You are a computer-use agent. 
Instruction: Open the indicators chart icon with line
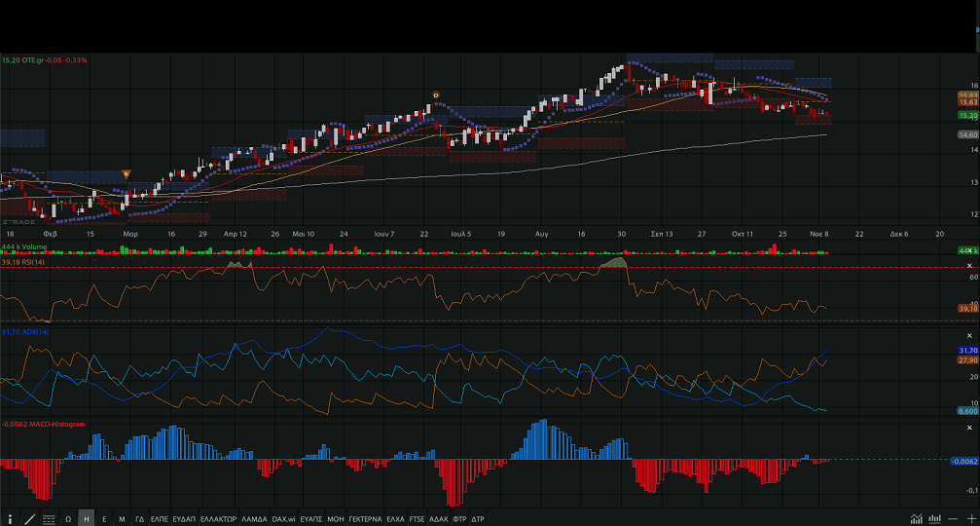pyautogui.click(x=916, y=519)
